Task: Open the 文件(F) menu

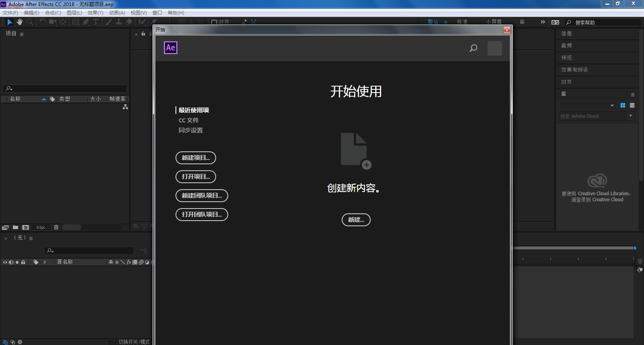Action: pos(10,13)
